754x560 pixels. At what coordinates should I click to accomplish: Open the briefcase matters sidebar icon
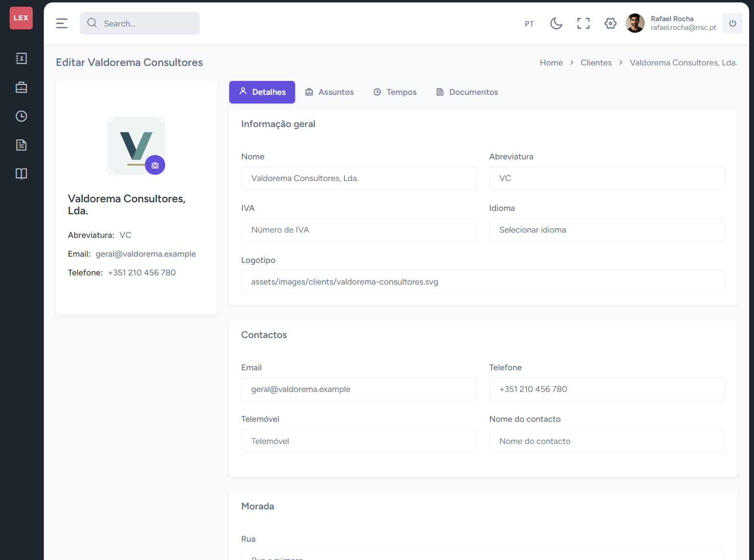(x=21, y=87)
